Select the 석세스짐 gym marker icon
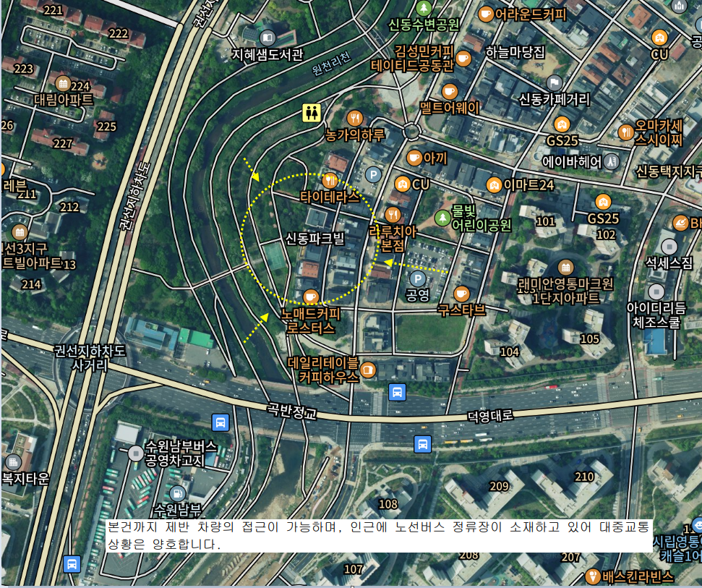Viewport: 702px width, 588px height. 669,247
